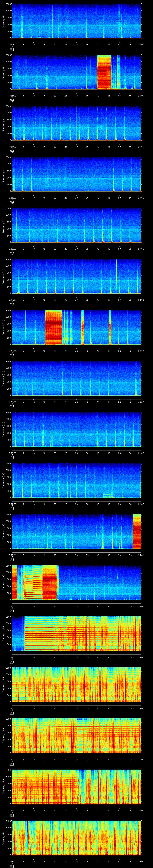Click the 0:22:00 start time label
The width and height of the screenshot is (153, 868).
pyautogui.click(x=12, y=44)
